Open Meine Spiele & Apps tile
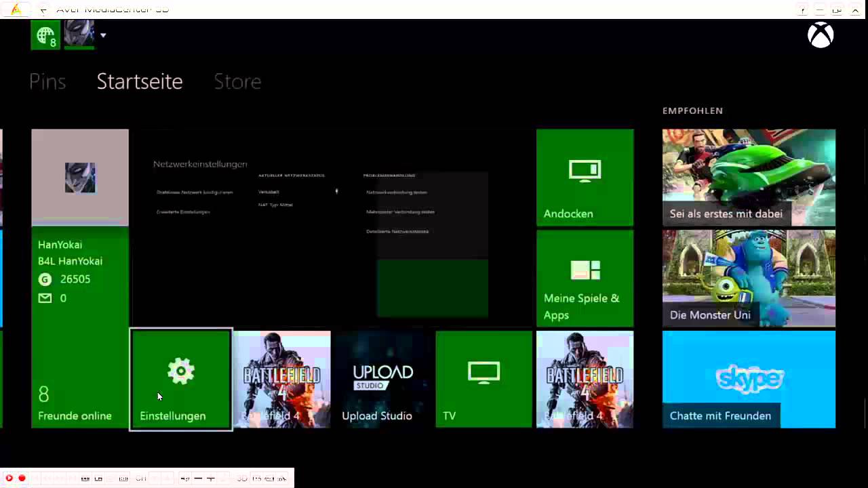 click(585, 279)
